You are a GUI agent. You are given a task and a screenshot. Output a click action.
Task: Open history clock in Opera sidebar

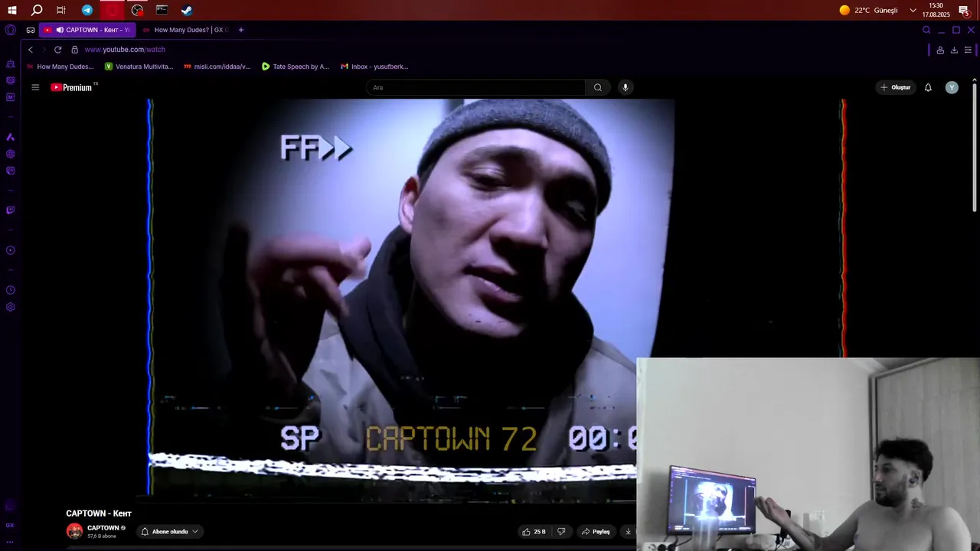pos(10,290)
